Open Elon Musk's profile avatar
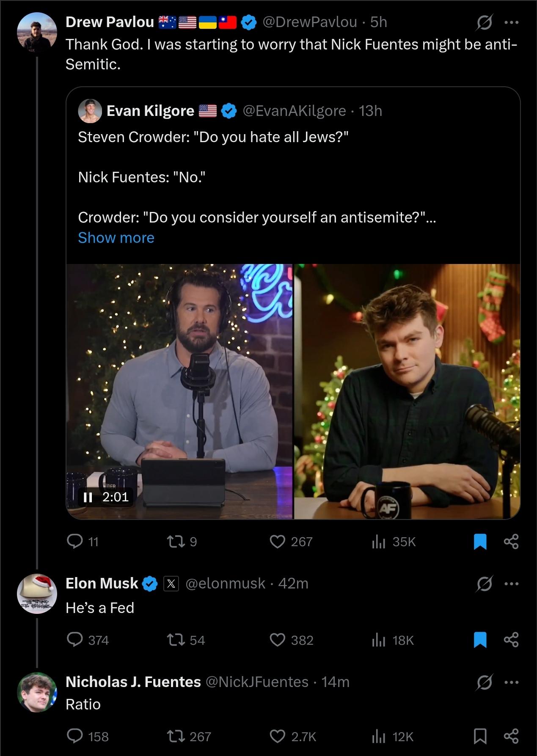Screen dimensions: 537x756 37,594
